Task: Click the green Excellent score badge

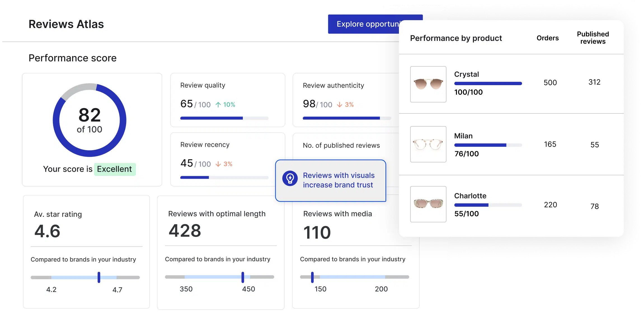Action: click(115, 169)
